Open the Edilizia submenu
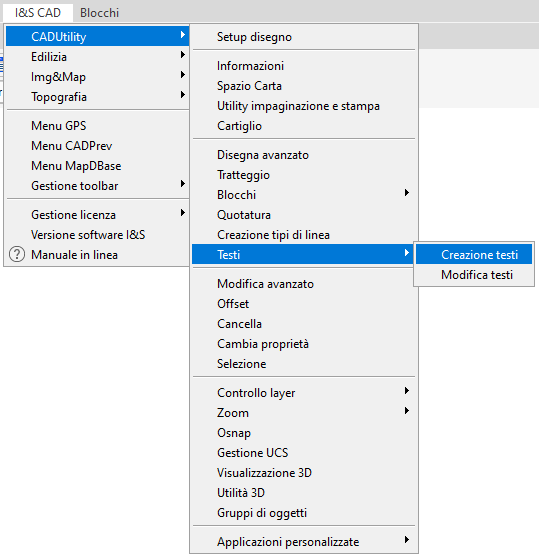Screen dimensions: 539x556 pos(98,56)
